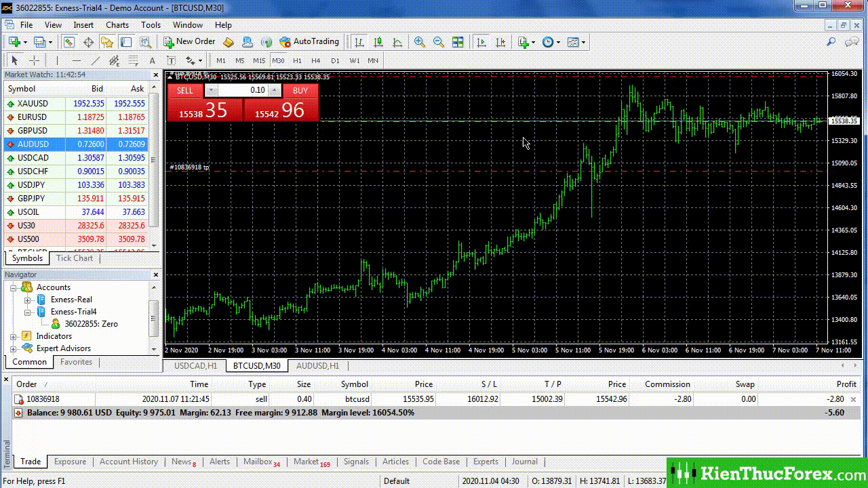Decrease lot volume with down arrow

click(211, 90)
